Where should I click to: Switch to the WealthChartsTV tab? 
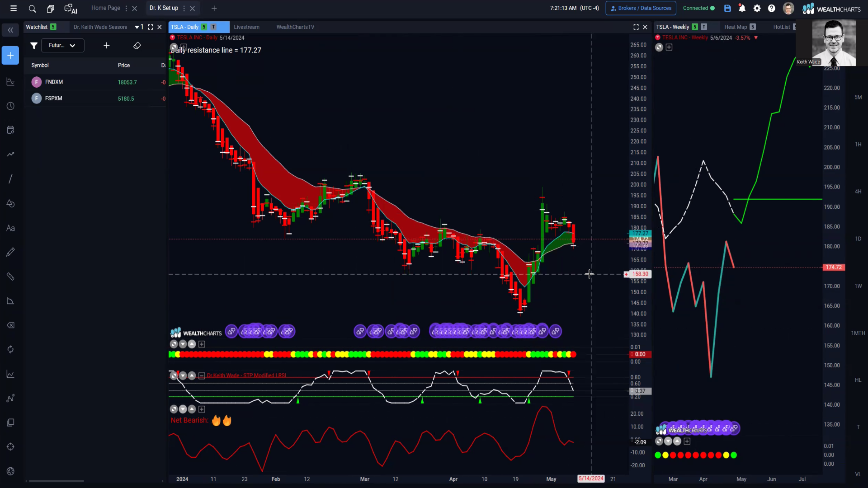coord(295,27)
